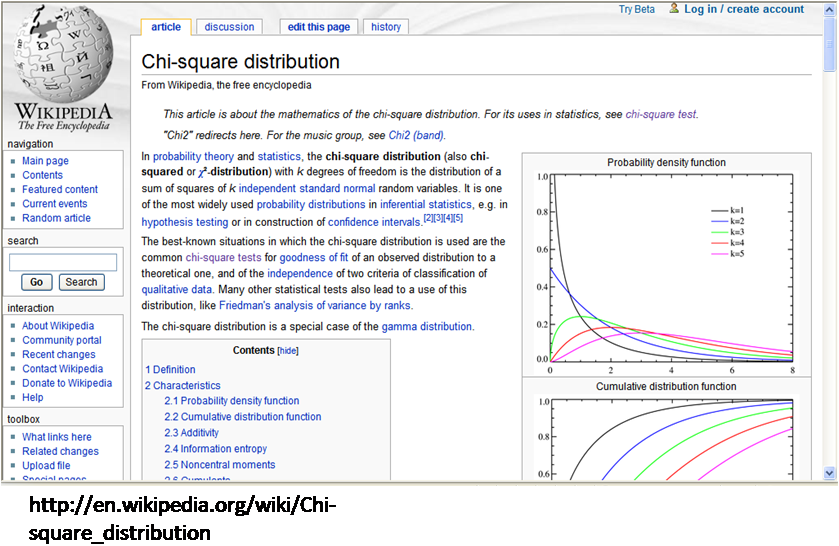Jump to 2.5 Noncentral moments
Screen dimensions: 839x546
(220, 465)
